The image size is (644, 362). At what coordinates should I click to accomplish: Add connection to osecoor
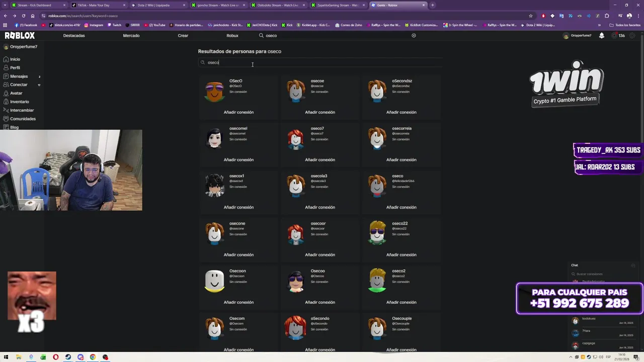(x=320, y=255)
